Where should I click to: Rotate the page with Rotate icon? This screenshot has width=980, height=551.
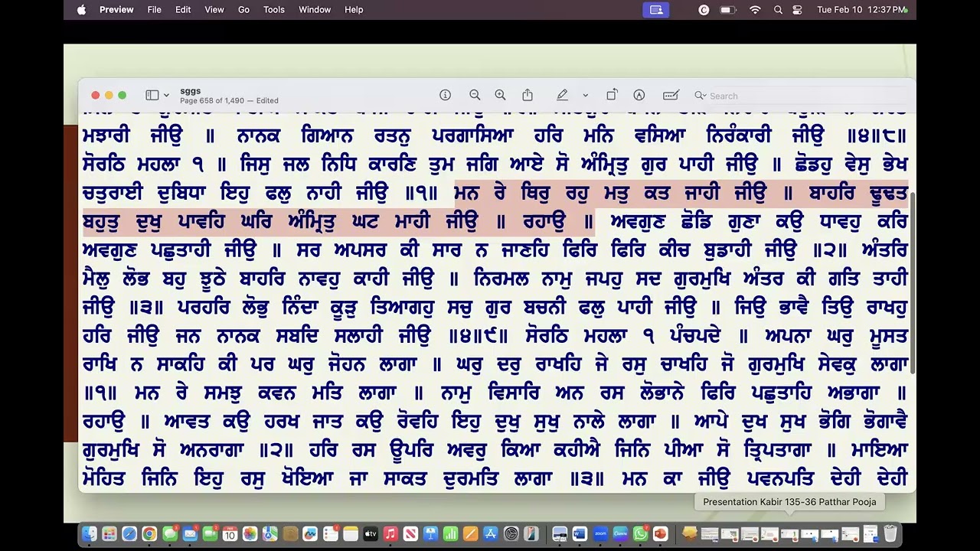point(611,95)
